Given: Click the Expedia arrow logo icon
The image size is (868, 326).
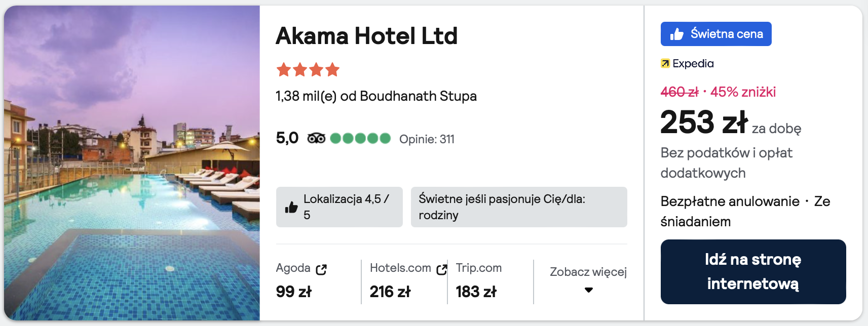Looking at the screenshot, I should (x=665, y=63).
